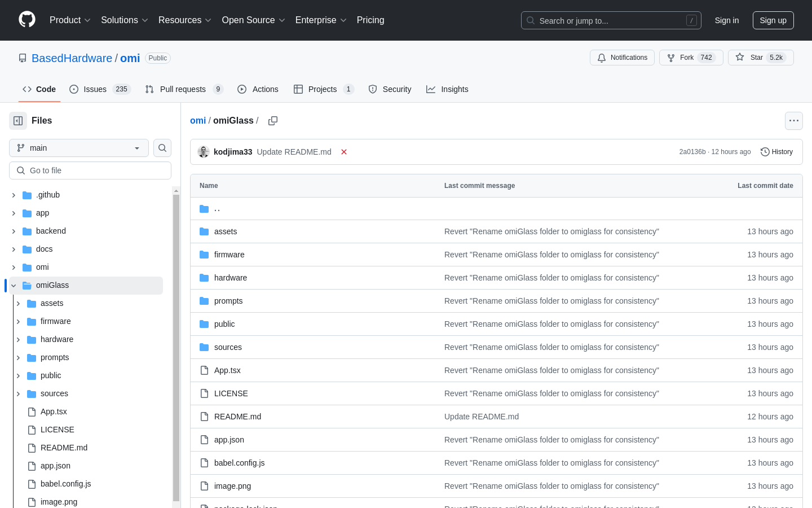
Task: Open the Resources menu
Action: (x=184, y=20)
